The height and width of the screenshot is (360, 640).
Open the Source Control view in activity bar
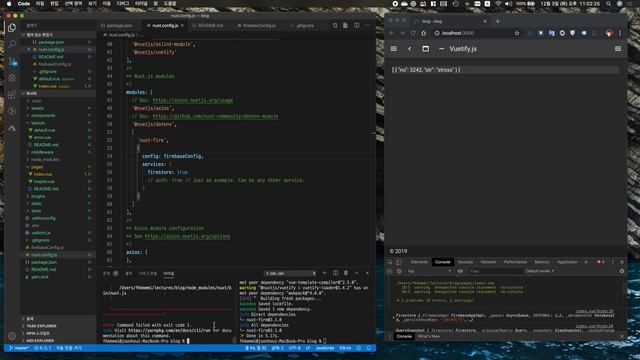click(13, 62)
